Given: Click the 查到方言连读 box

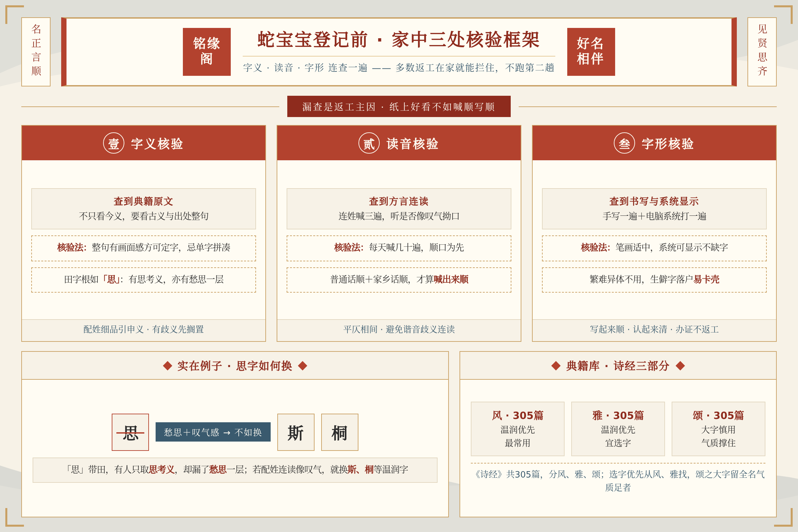Looking at the screenshot, I should coord(399,209).
